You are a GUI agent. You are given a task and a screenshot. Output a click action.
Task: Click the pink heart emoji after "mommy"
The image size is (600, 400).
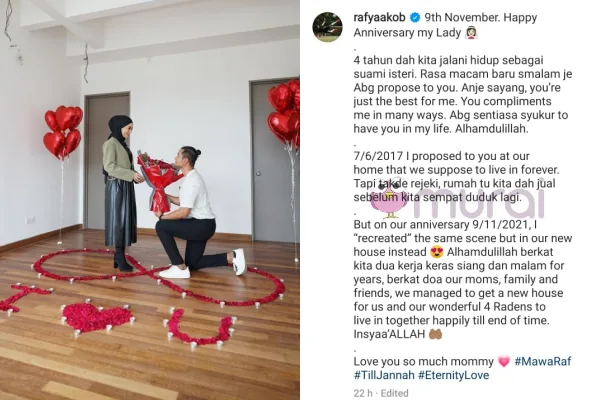(504, 362)
